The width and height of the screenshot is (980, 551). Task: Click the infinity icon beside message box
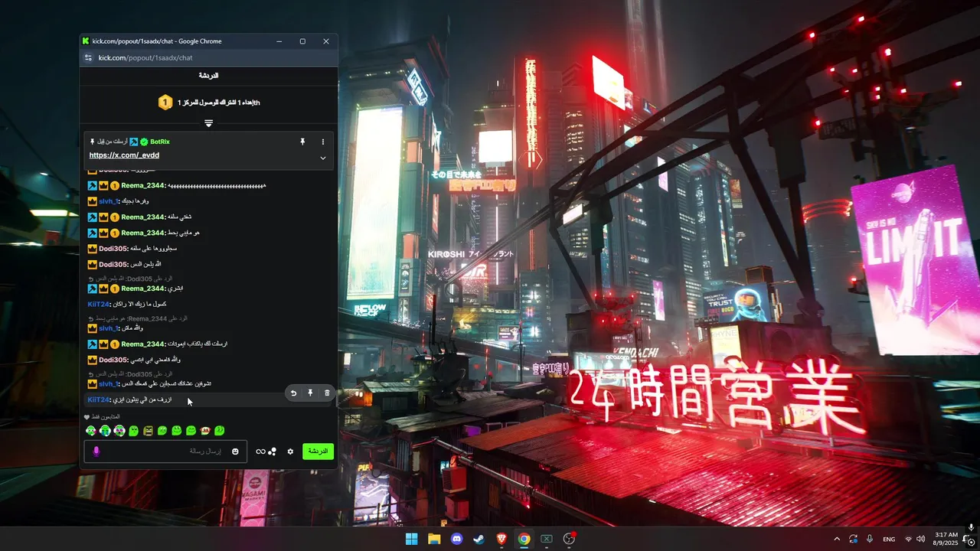pos(260,452)
